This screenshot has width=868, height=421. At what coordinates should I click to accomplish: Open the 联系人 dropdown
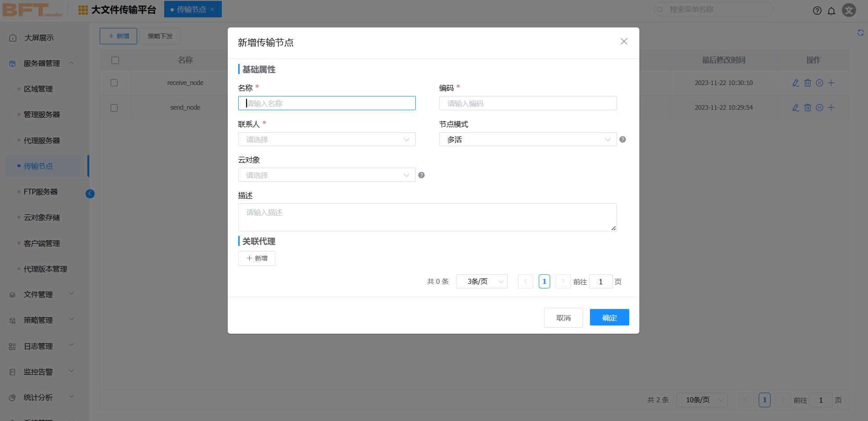coord(327,139)
